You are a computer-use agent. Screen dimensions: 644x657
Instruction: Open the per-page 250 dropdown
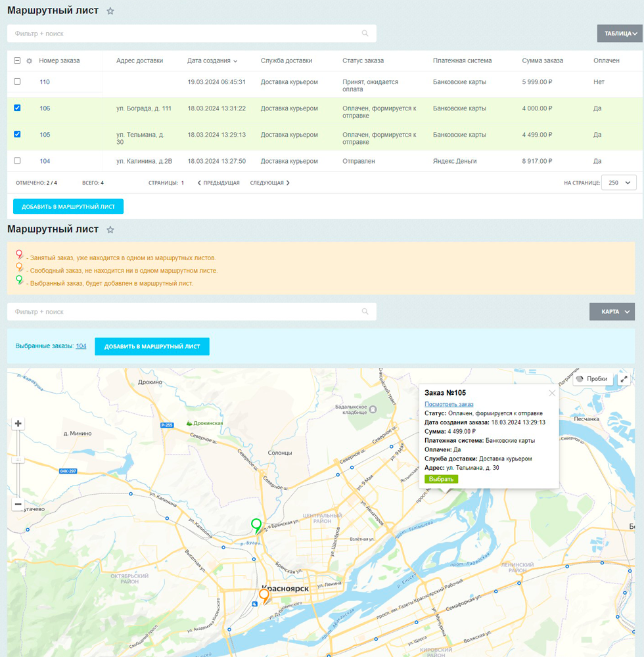click(x=619, y=183)
